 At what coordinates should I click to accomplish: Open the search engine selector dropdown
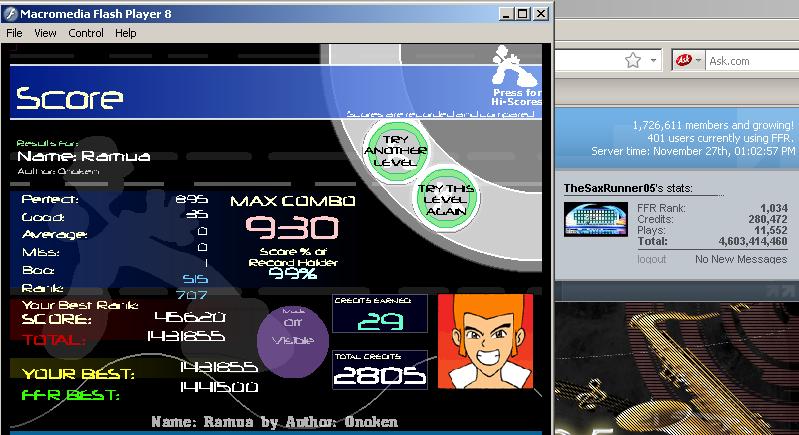tap(698, 61)
